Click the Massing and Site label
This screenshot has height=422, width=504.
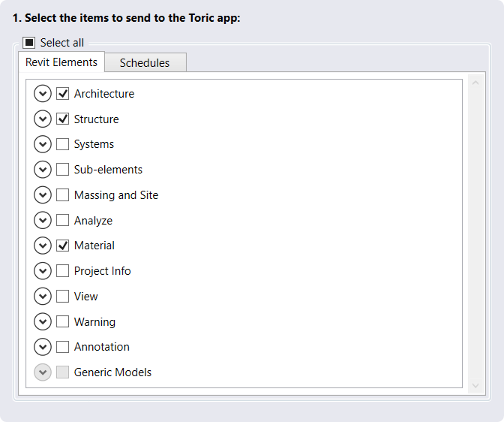click(116, 195)
